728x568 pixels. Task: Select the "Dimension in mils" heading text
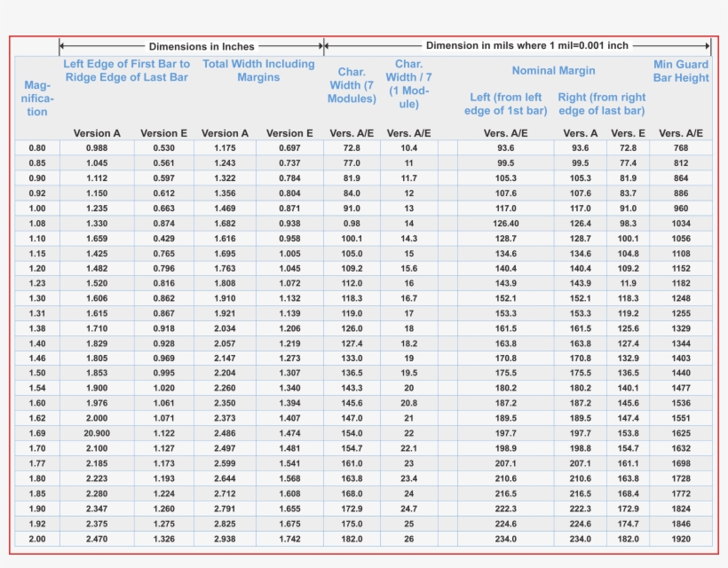(x=526, y=46)
